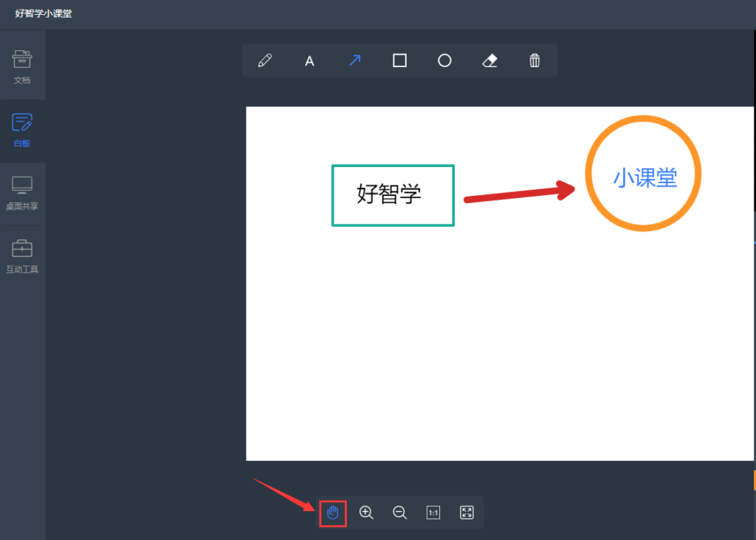The image size is (756, 540).
Task: Select the text tool labeled A
Action: pyautogui.click(x=309, y=61)
